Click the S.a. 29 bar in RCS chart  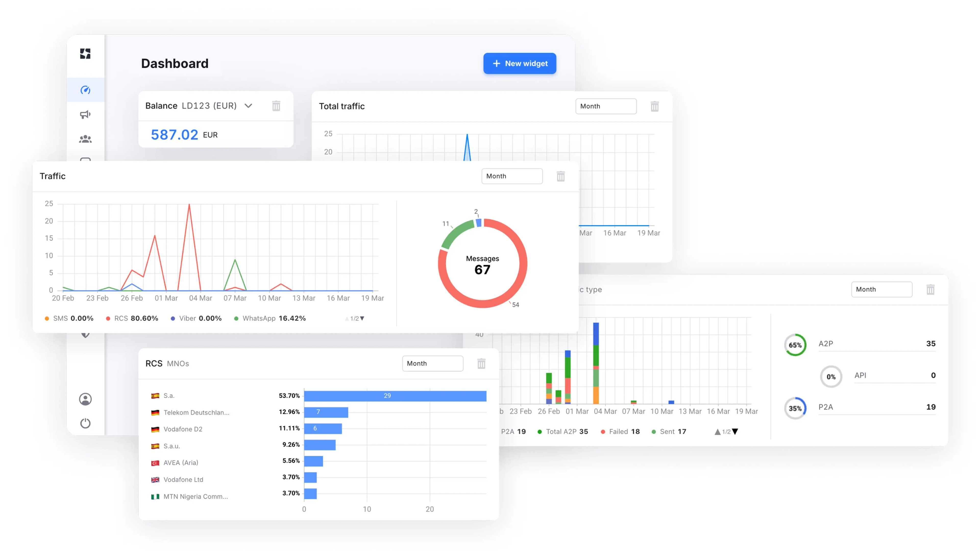[x=394, y=395]
